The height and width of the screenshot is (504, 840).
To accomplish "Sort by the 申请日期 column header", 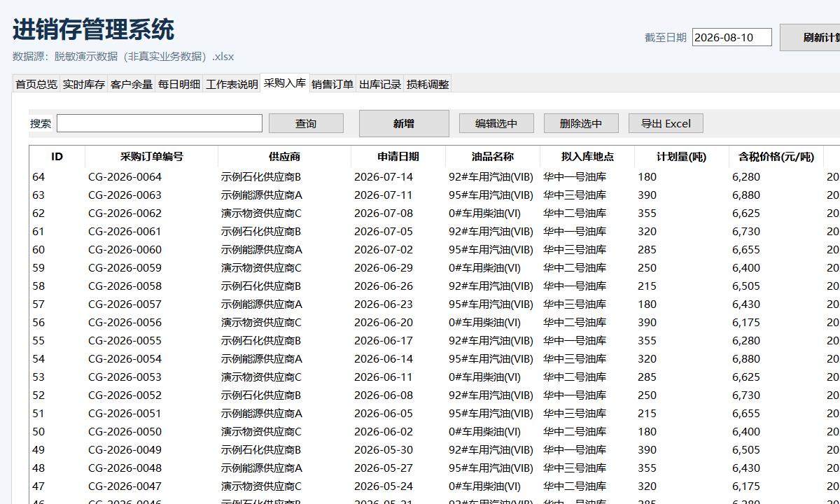I will [x=398, y=156].
